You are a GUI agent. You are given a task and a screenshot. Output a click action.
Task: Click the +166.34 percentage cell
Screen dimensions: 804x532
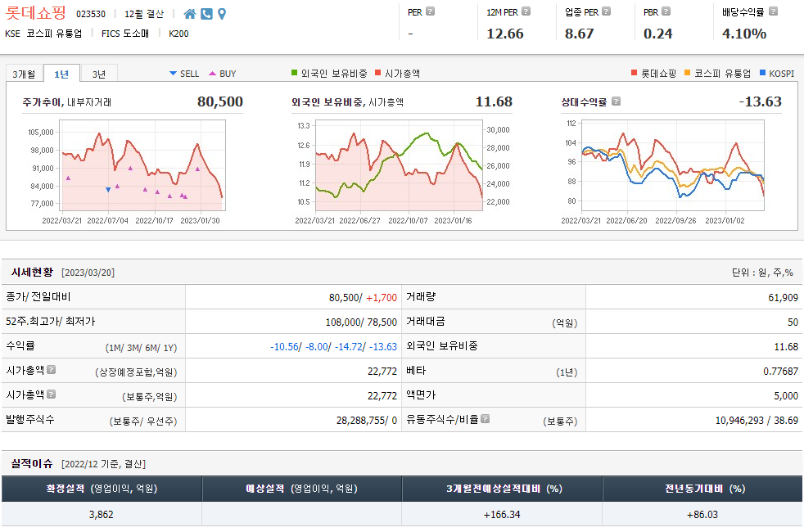[501, 514]
